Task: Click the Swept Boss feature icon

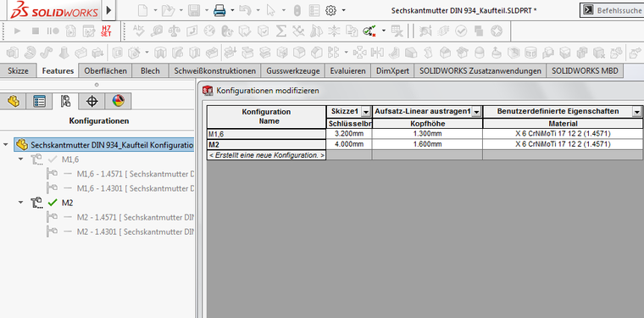Action: (47, 53)
